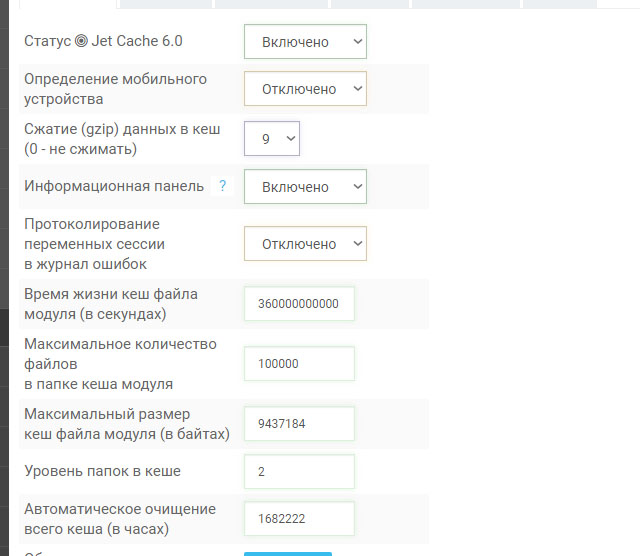
Task: Open the Jet Cache status dropdown
Action: point(305,42)
